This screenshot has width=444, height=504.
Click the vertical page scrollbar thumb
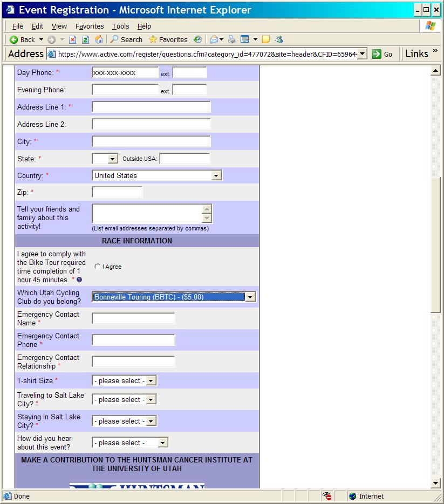[x=436, y=244]
